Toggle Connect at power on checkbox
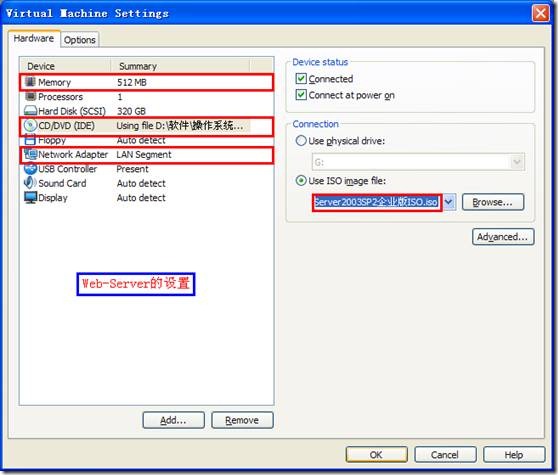This screenshot has height=475, width=558. [301, 95]
